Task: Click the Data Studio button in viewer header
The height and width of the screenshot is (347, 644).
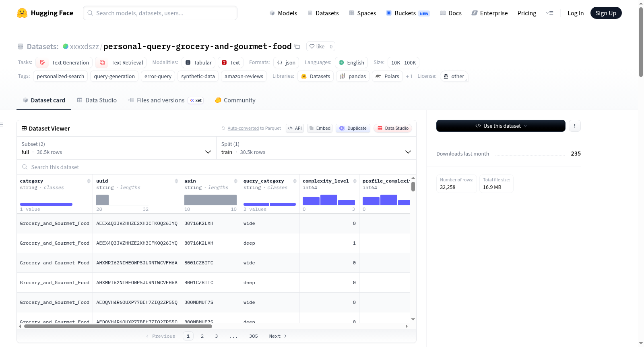Action: tap(393, 128)
